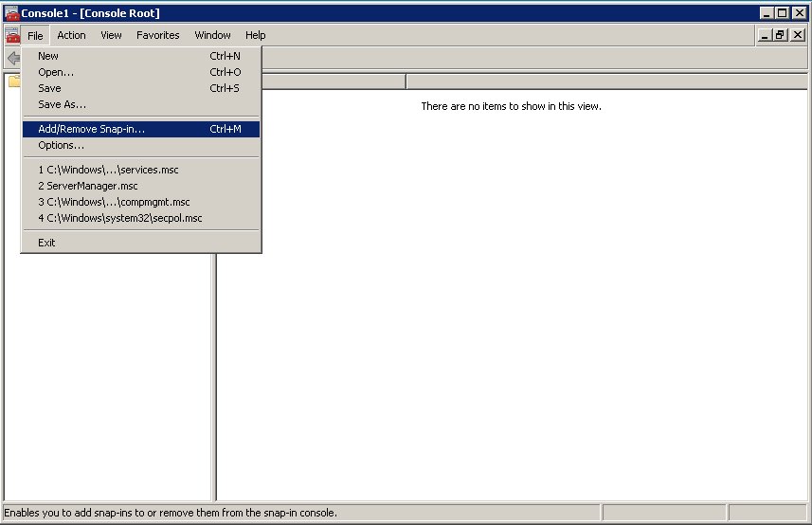812x525 pixels.
Task: Close the inner Console Root child window
Action: click(x=797, y=35)
